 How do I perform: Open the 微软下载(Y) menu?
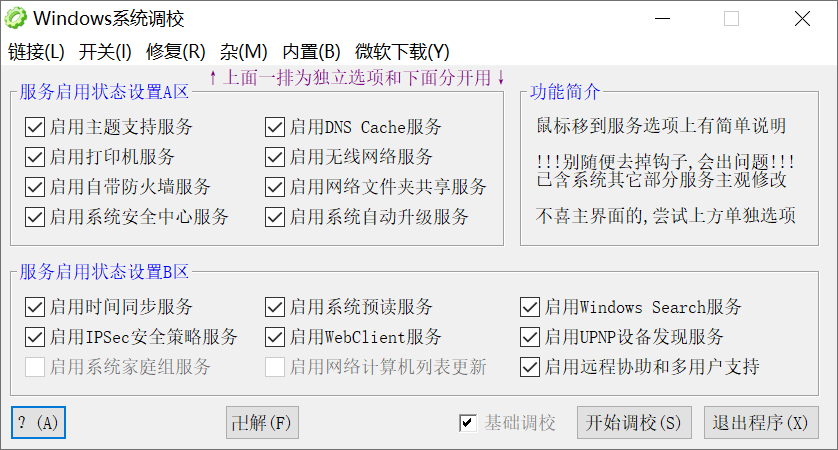coord(402,52)
